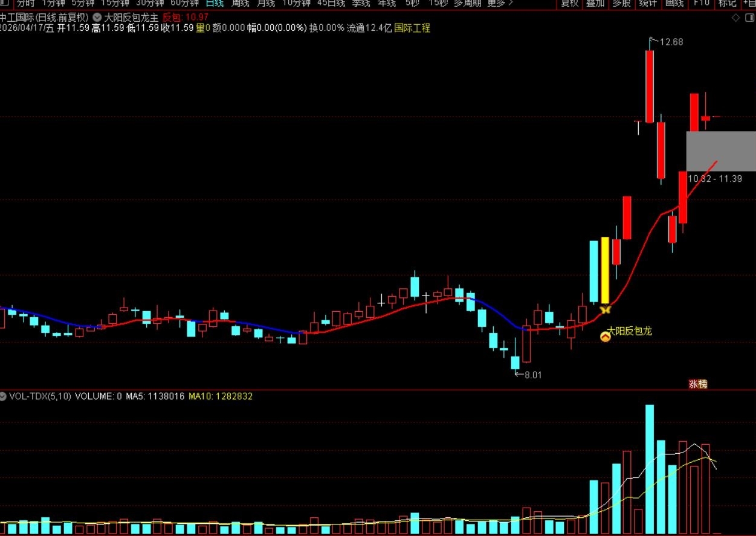Image resolution: width=756 pixels, height=536 pixels.
Task: Toggle the side panel icon at chart top-right
Action: click(x=749, y=18)
